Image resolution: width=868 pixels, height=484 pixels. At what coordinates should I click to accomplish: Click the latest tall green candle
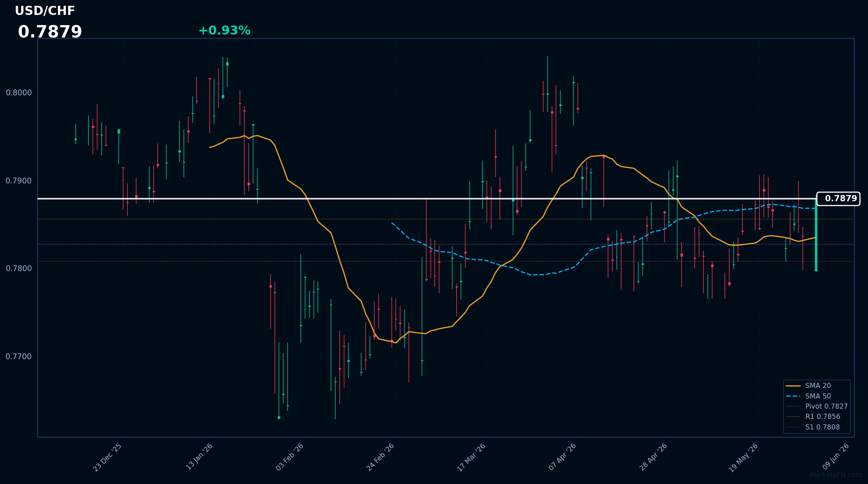pos(816,235)
